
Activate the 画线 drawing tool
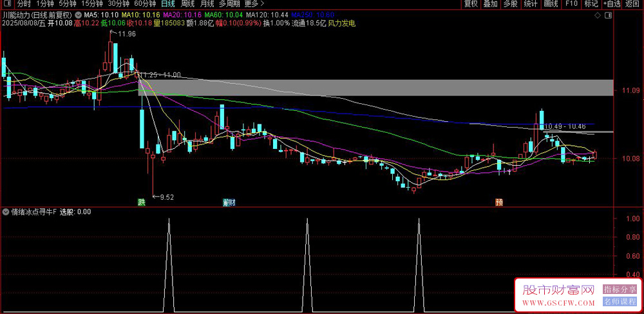click(x=551, y=4)
